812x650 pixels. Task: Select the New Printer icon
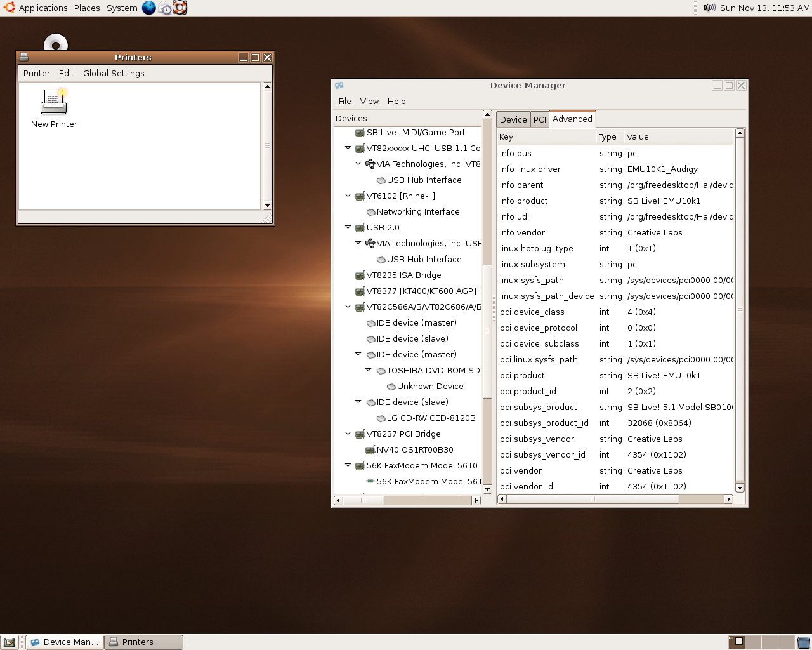tap(54, 109)
